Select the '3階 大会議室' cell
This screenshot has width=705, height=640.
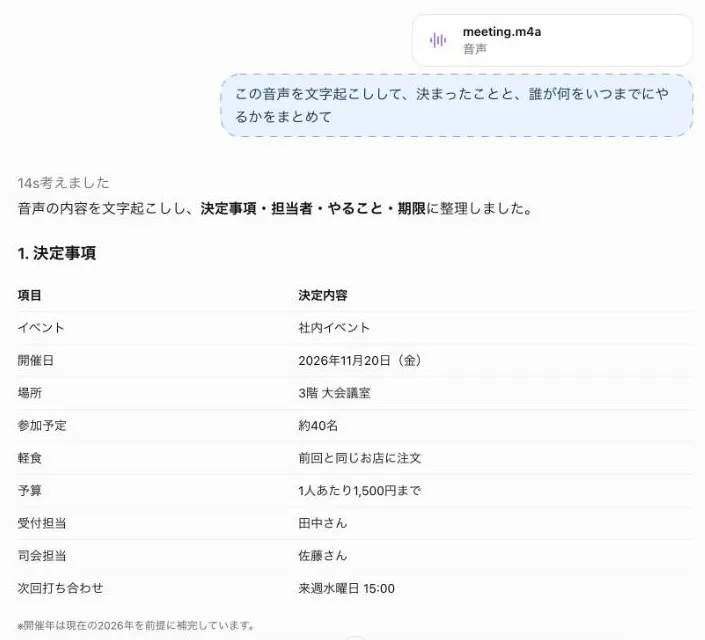[x=335, y=393]
